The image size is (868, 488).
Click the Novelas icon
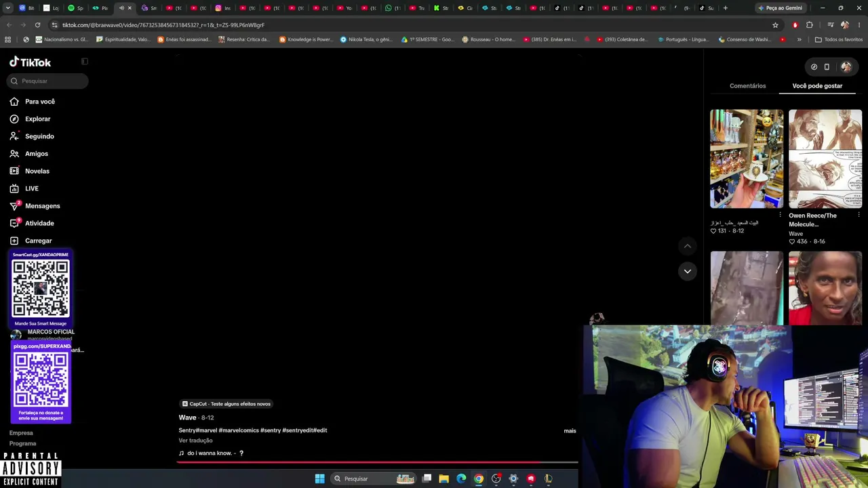[14, 171]
